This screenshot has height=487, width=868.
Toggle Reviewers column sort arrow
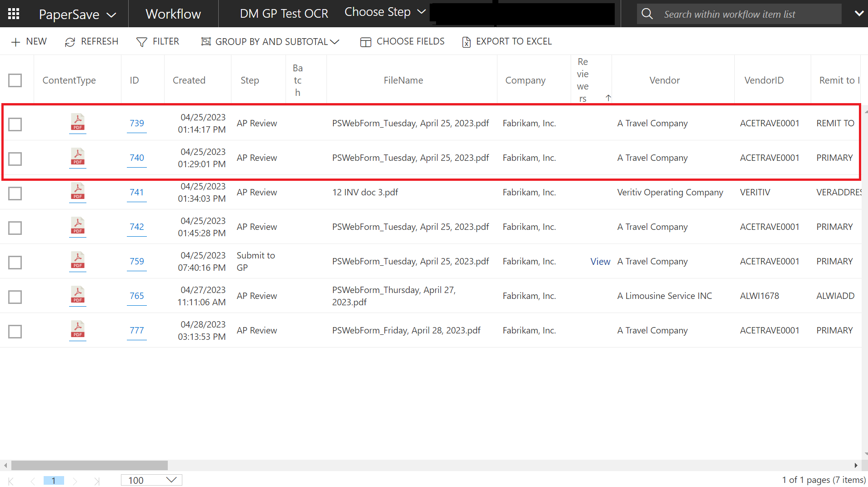click(x=608, y=98)
